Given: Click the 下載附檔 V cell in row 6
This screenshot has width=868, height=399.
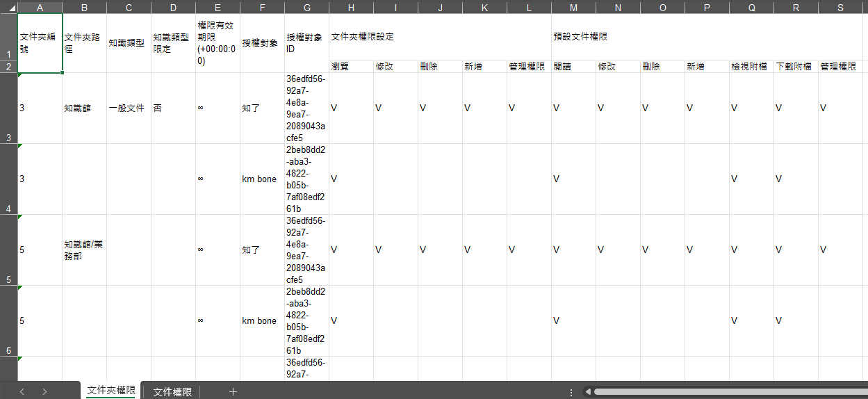Looking at the screenshot, I should point(778,321).
